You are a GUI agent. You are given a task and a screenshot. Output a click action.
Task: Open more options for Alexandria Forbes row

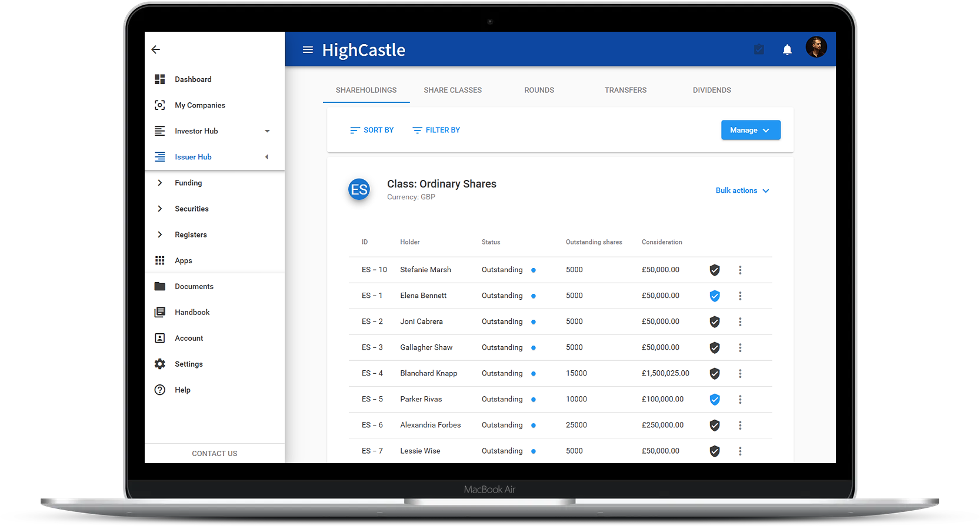tap(740, 425)
